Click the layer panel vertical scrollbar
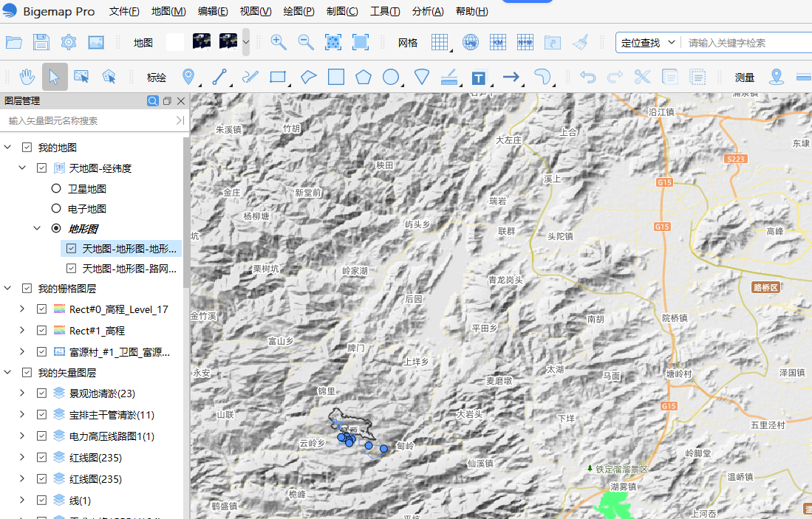Screen dimensions: 812x519 click(x=186, y=212)
